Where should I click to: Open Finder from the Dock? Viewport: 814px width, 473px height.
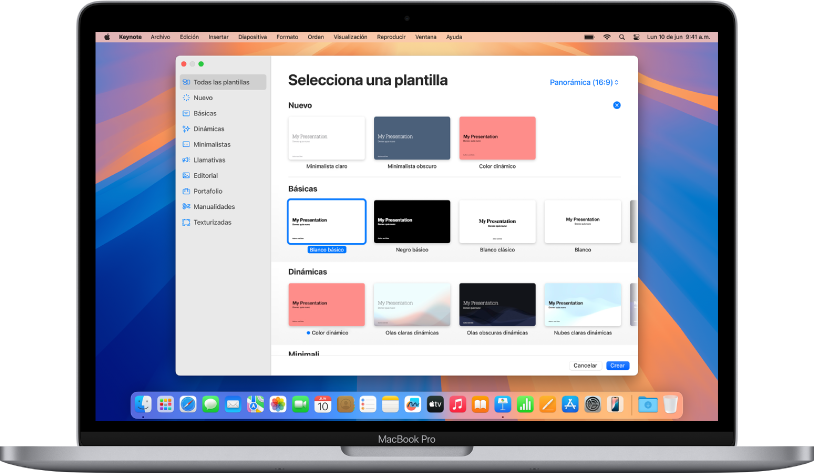(143, 404)
